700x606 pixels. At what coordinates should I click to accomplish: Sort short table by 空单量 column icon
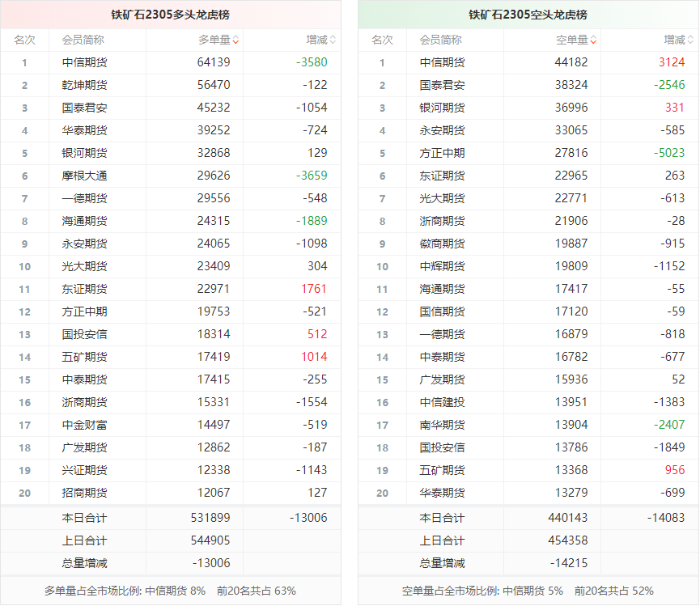click(593, 40)
